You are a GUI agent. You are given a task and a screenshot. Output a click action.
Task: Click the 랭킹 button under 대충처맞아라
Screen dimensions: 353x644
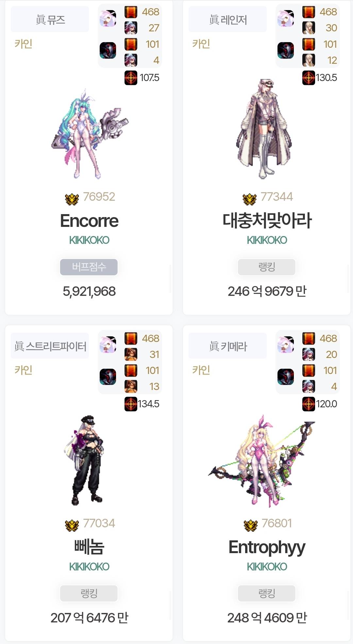coord(267,267)
